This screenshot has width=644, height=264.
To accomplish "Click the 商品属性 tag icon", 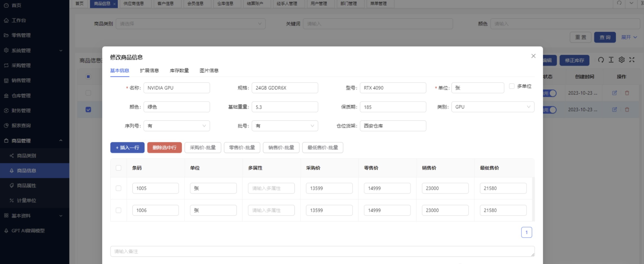I will pyautogui.click(x=11, y=185).
